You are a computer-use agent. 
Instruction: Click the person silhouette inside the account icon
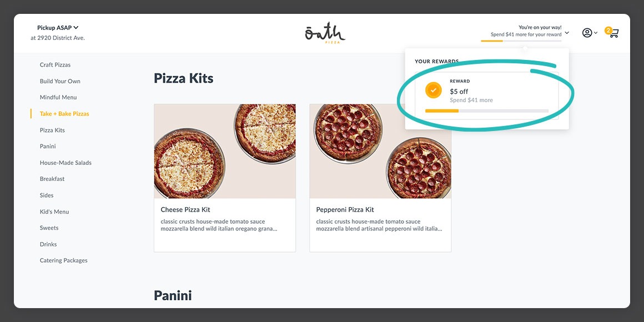(x=587, y=33)
